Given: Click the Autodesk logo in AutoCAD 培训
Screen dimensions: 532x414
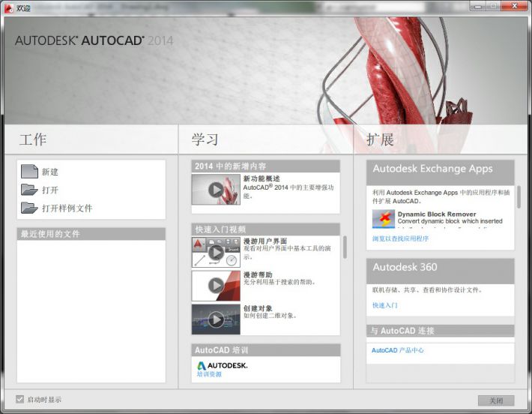Looking at the screenshot, I should tap(223, 365).
